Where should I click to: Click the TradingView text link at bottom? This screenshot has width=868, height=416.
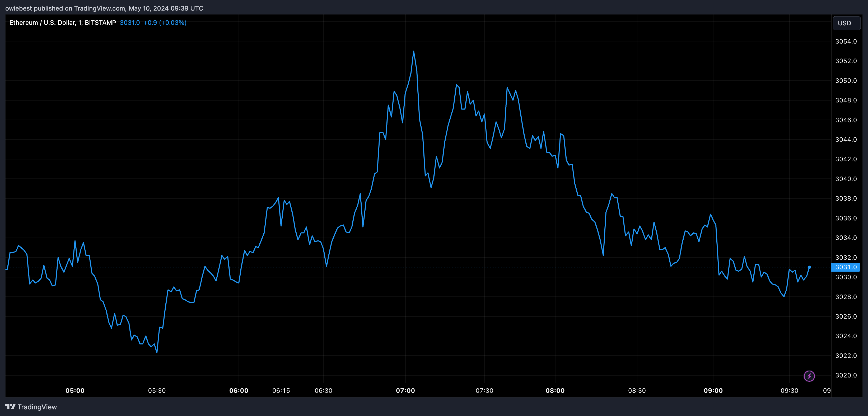point(37,407)
